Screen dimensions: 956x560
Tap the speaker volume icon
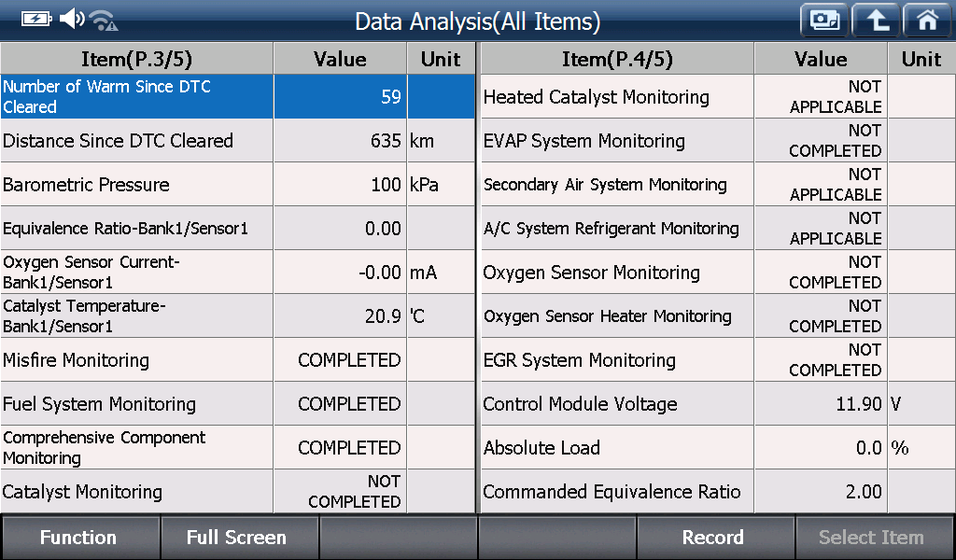(71, 19)
